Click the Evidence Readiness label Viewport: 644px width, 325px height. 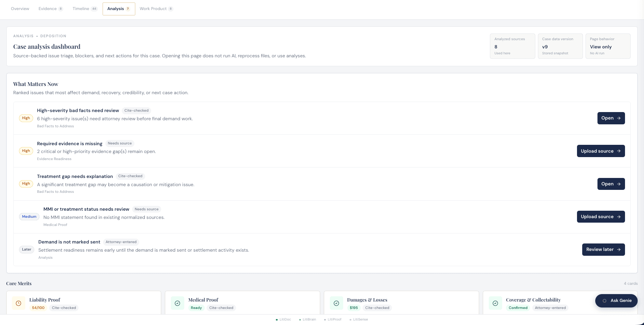(x=54, y=159)
